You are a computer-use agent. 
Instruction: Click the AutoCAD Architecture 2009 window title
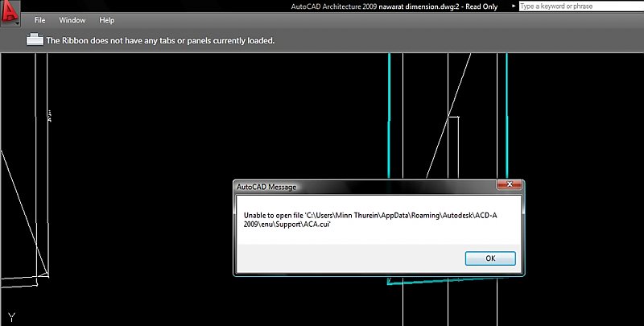(x=394, y=6)
